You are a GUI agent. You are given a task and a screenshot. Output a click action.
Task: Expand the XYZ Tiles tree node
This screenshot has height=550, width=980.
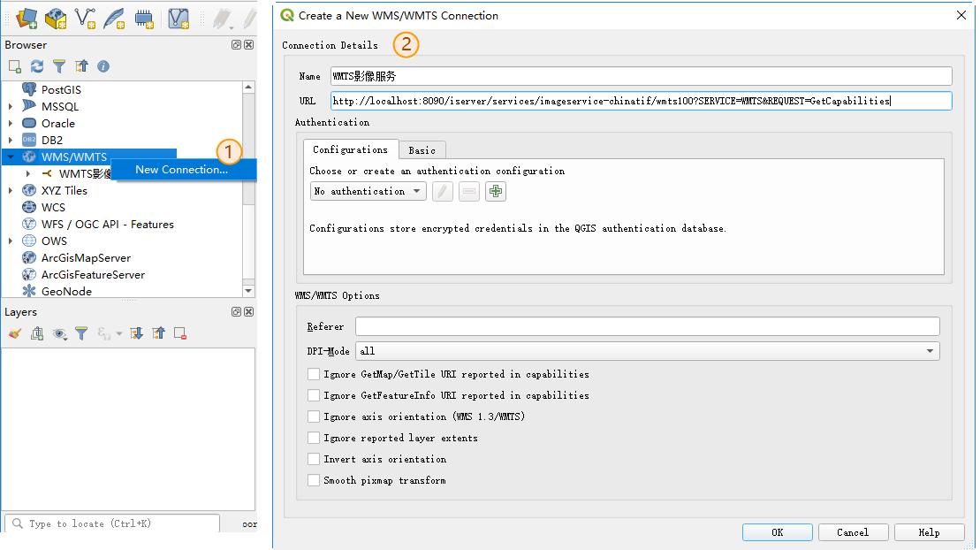point(11,190)
